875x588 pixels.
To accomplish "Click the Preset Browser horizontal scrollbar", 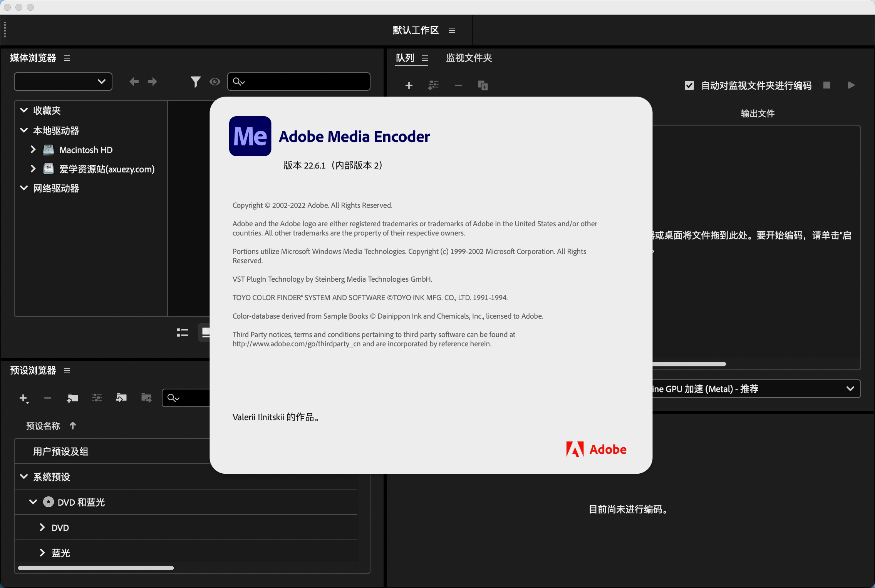I will click(96, 568).
